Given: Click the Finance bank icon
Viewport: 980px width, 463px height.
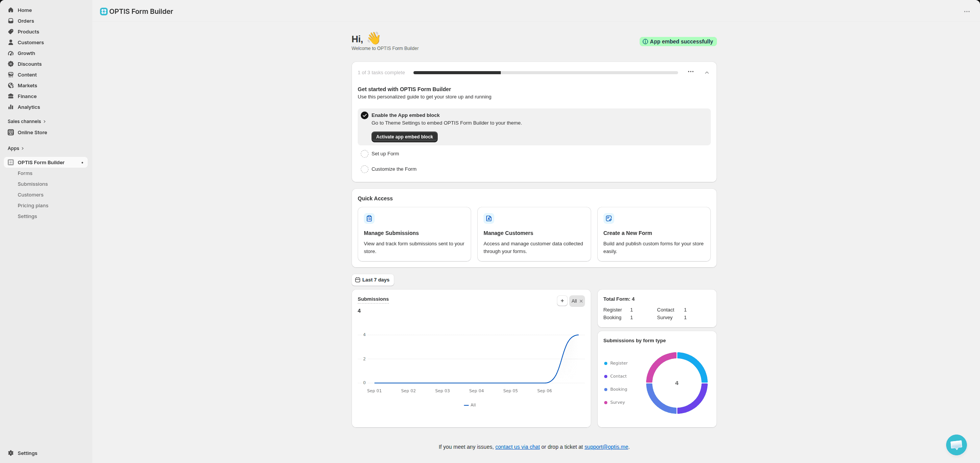Looking at the screenshot, I should point(11,96).
